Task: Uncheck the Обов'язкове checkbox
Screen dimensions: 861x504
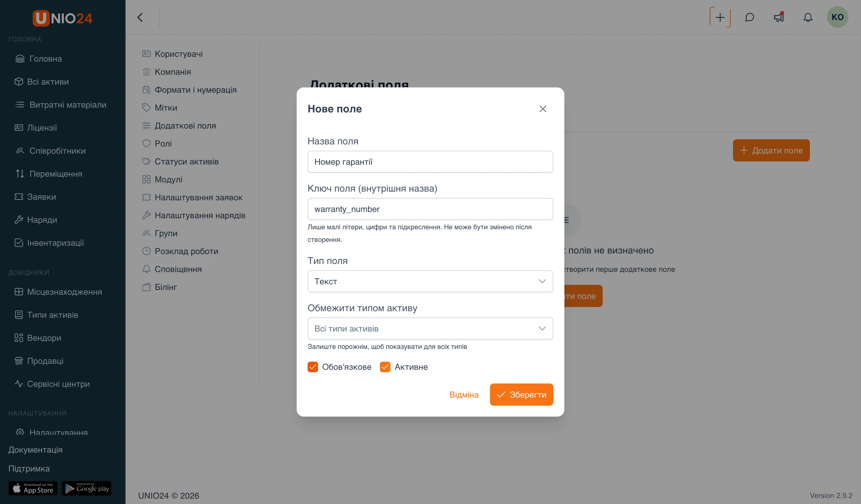Action: point(313,367)
